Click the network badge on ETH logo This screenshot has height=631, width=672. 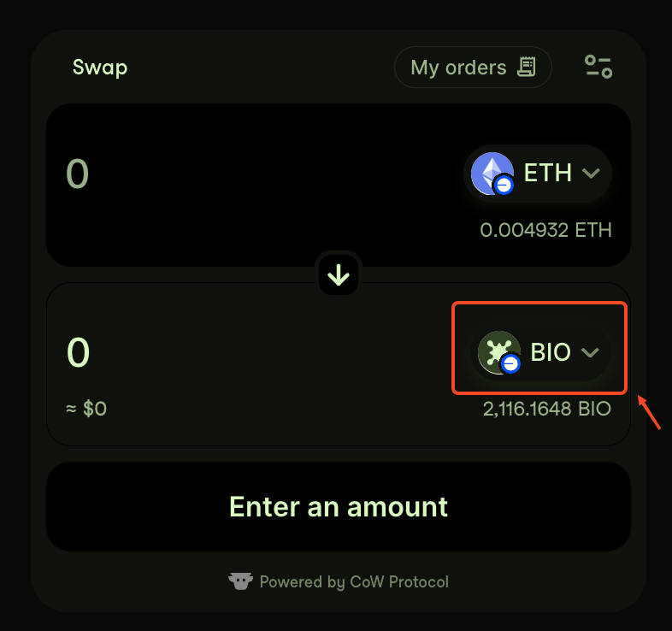pyautogui.click(x=504, y=185)
